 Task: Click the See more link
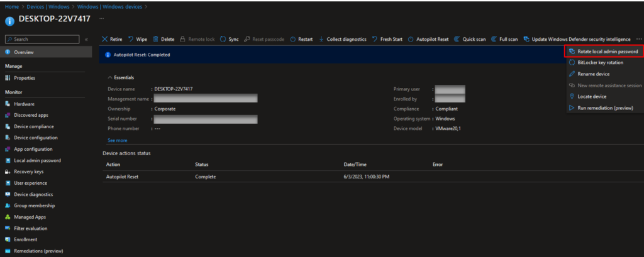(118, 140)
